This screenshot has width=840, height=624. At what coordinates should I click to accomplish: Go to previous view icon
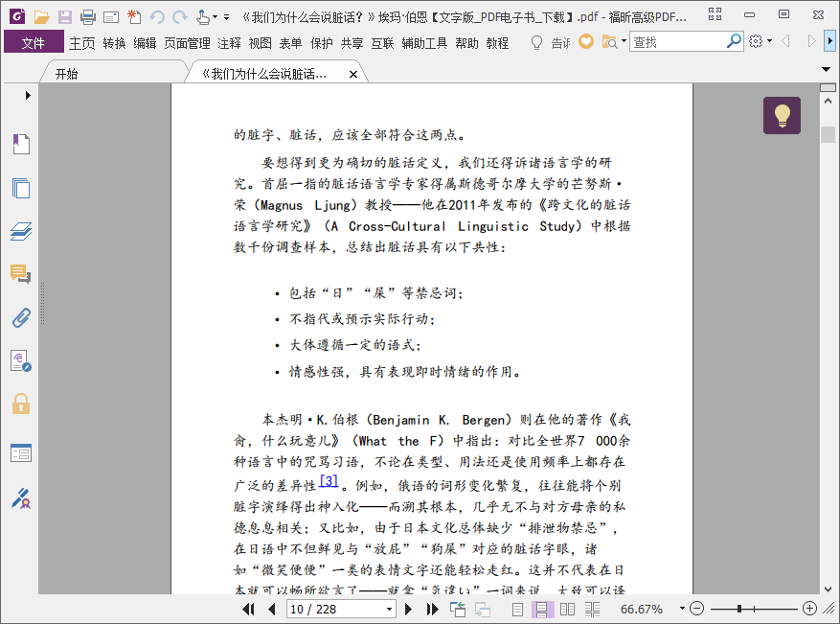coord(458,609)
